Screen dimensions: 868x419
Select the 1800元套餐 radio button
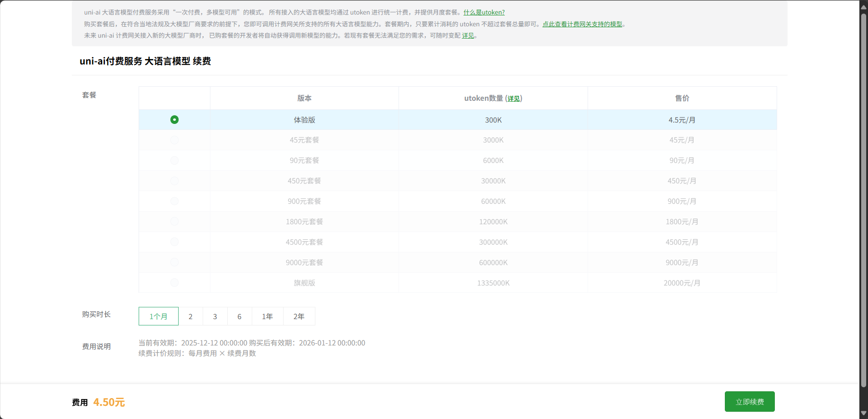pyautogui.click(x=175, y=222)
